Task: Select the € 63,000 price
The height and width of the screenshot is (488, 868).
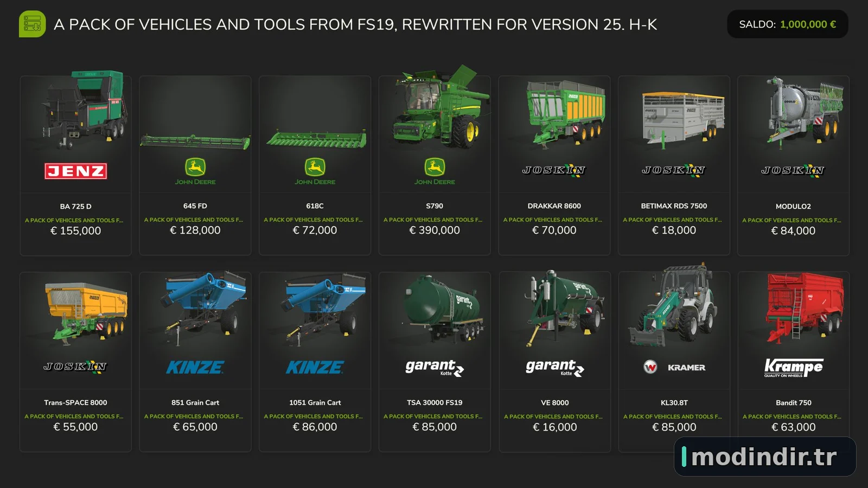Action: click(794, 427)
